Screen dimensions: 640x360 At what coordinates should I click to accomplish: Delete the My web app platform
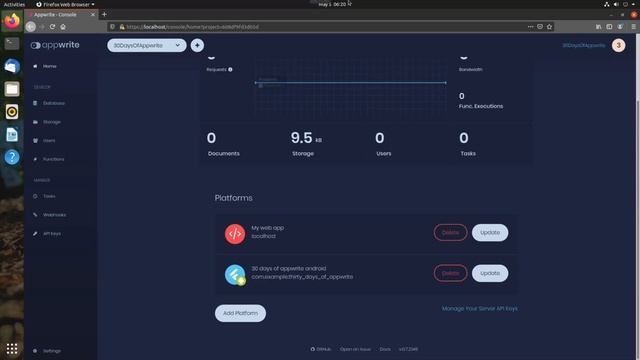pyautogui.click(x=450, y=233)
